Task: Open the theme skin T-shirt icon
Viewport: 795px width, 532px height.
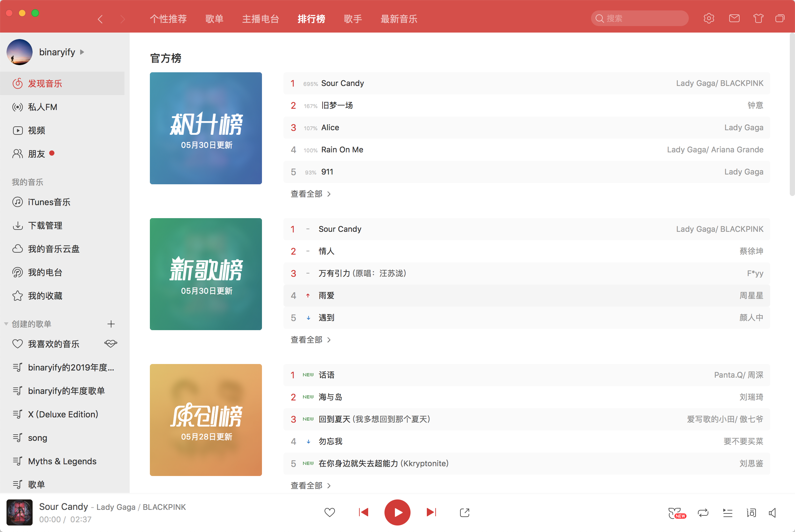Action: pos(758,18)
